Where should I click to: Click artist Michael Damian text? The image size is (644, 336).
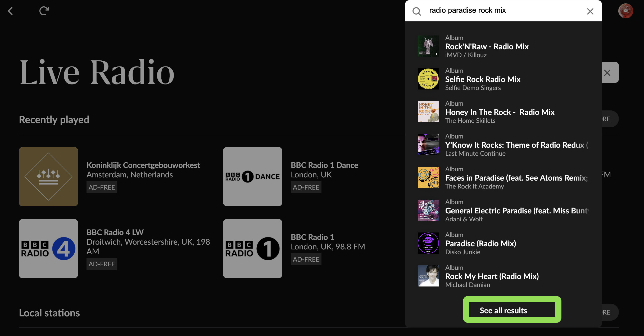pos(468,285)
